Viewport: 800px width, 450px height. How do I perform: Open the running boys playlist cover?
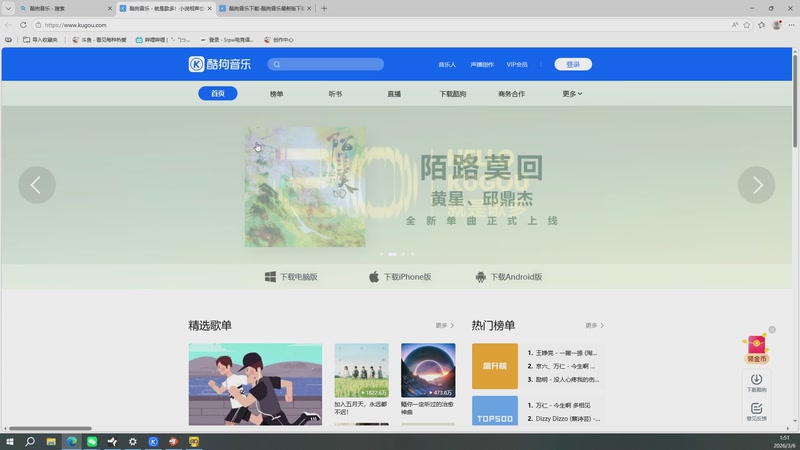(x=255, y=384)
